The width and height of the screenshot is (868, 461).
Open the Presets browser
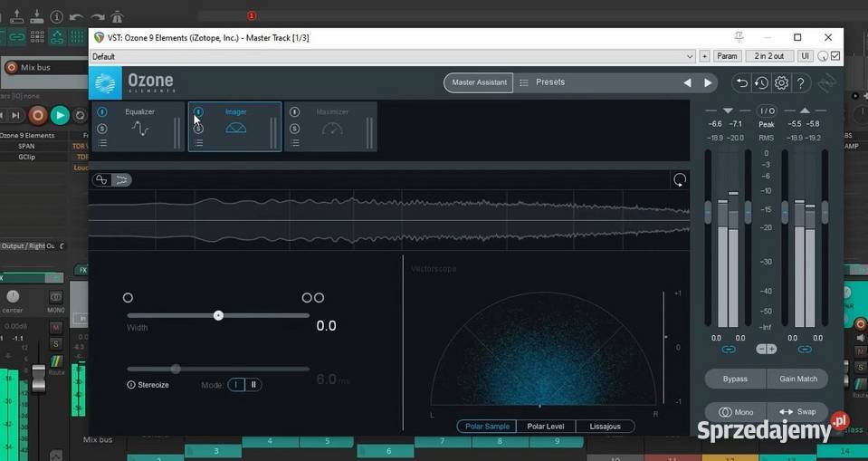[550, 82]
